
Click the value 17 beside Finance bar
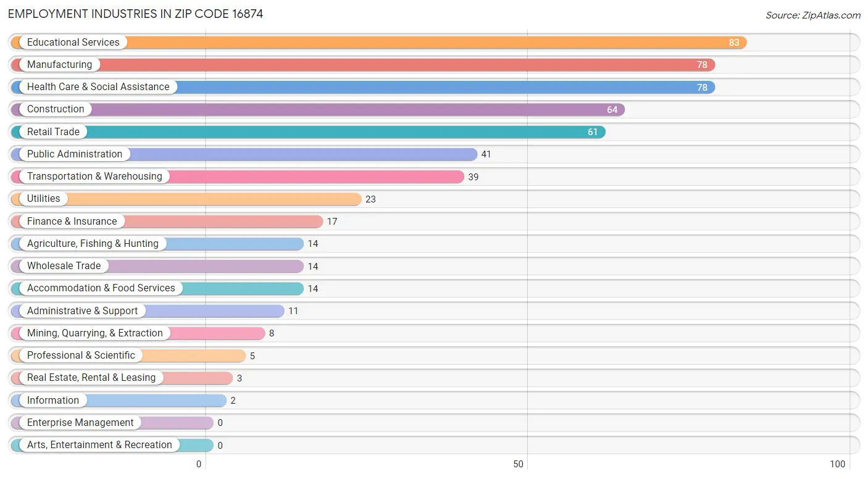(332, 222)
